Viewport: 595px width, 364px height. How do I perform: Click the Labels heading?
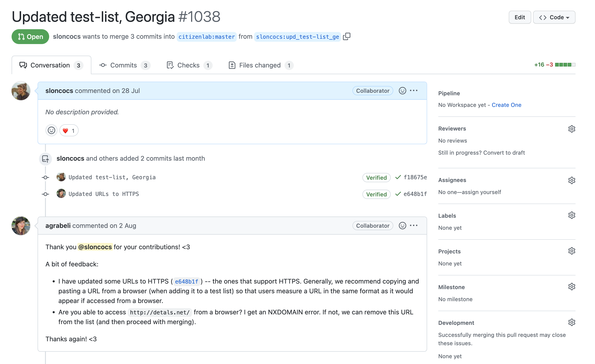[447, 216]
